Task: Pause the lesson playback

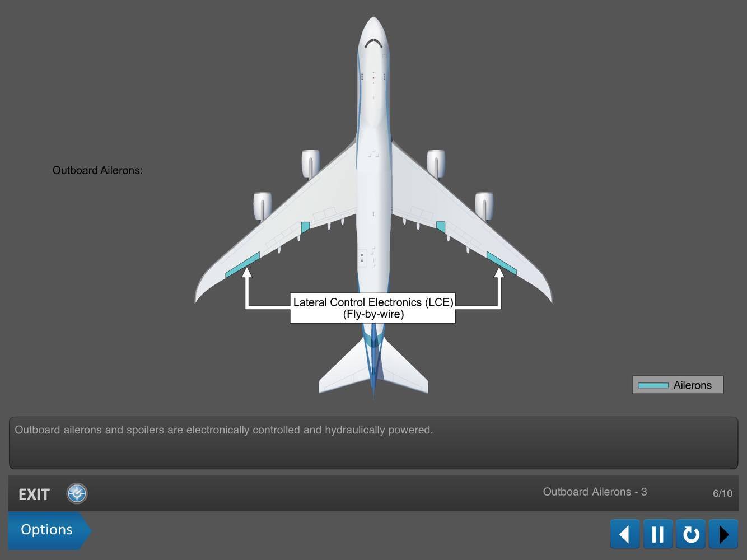Action: pyautogui.click(x=657, y=534)
